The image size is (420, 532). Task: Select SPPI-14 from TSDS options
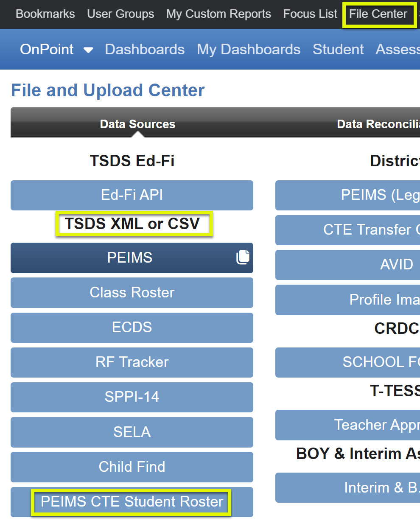[132, 397]
